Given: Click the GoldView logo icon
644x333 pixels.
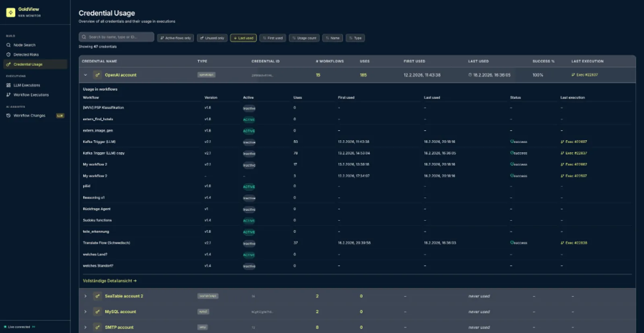Looking at the screenshot, I should [x=11, y=12].
